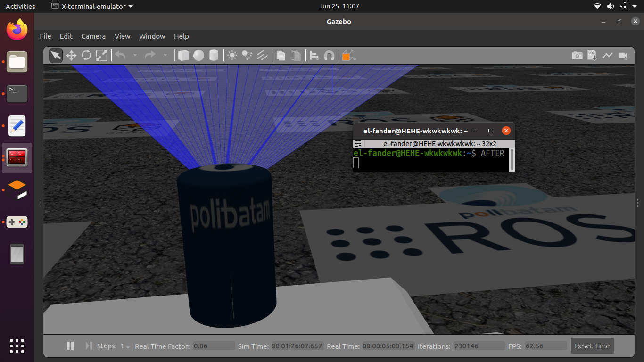Insert a box shape
The height and width of the screenshot is (362, 644).
[x=183, y=56]
